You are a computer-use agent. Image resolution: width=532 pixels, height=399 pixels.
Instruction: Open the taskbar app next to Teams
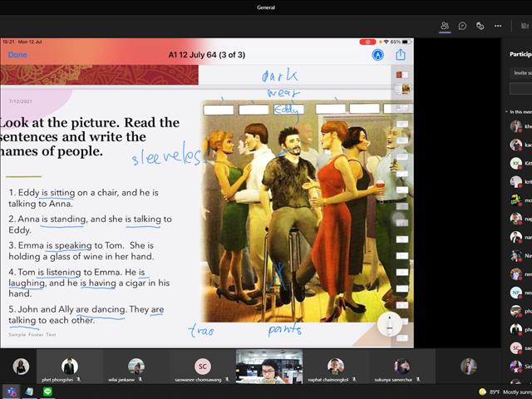coord(30,392)
